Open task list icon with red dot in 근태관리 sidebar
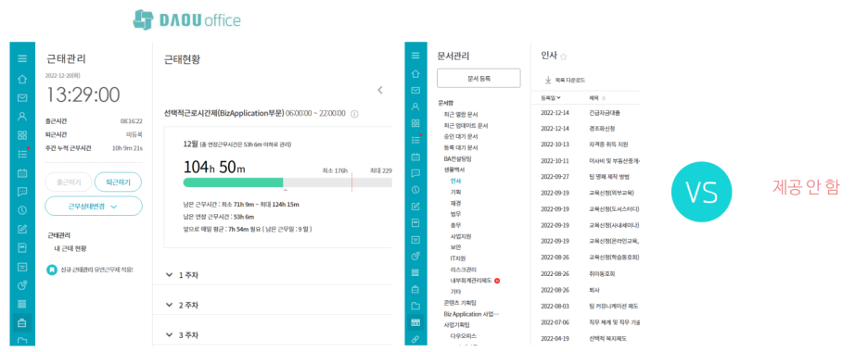The image size is (868, 352). 22,154
